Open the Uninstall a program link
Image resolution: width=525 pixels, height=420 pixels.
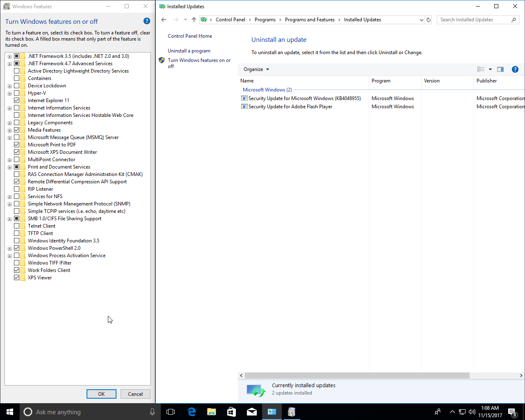click(x=189, y=51)
